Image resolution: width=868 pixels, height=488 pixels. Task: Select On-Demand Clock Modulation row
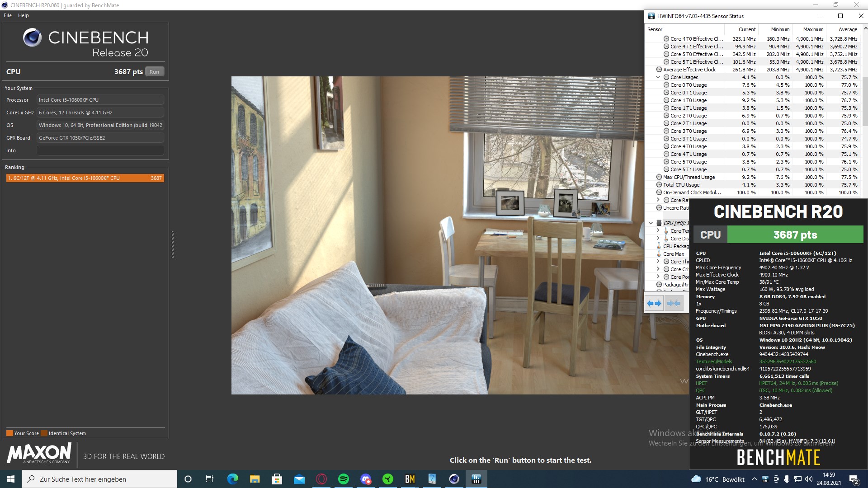pos(753,192)
